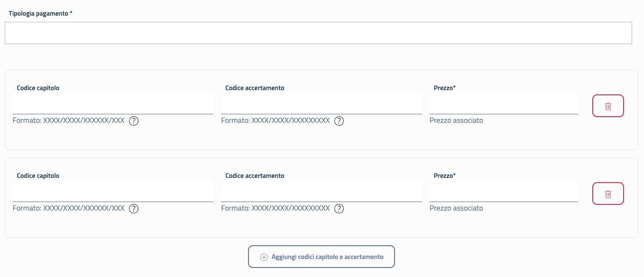Open help for first row Codice capitolo format

(134, 121)
